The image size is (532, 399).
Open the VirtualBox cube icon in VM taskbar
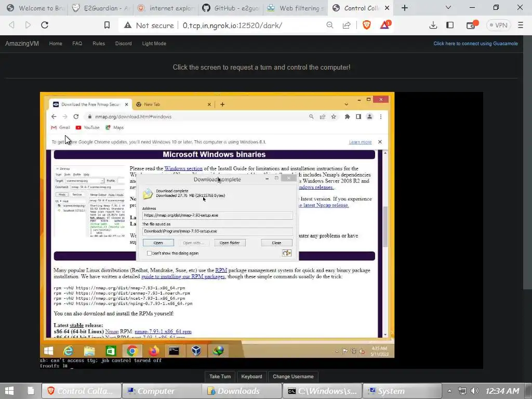coord(196,351)
